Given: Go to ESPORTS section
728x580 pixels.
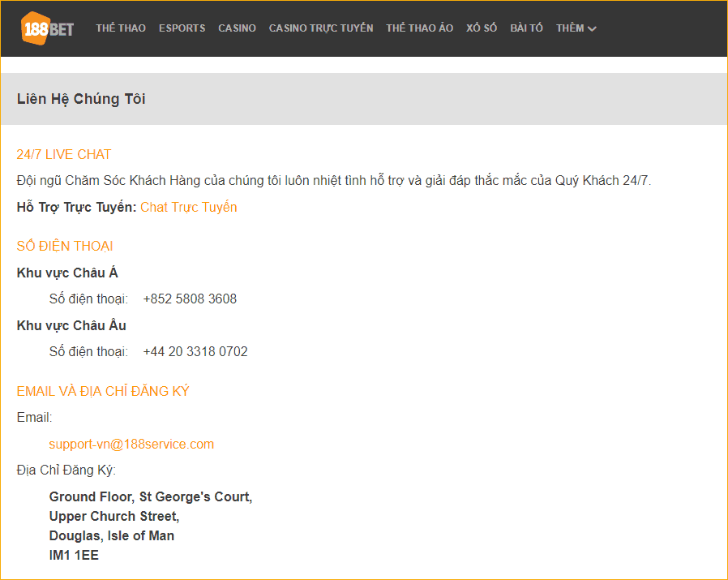Looking at the screenshot, I should pyautogui.click(x=182, y=28).
